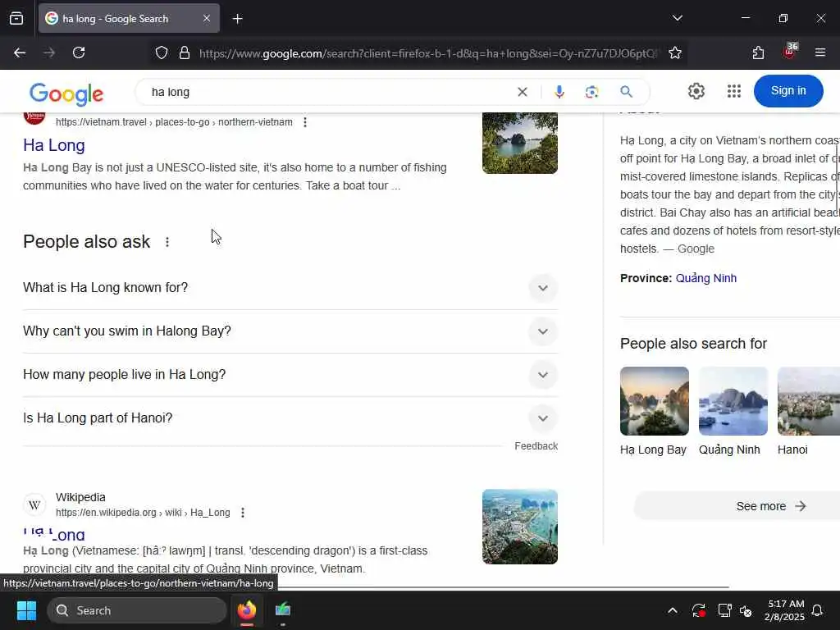Close the 'ha long - Google Search' tab
Image resolution: width=840 pixels, height=630 pixels.
tap(207, 18)
